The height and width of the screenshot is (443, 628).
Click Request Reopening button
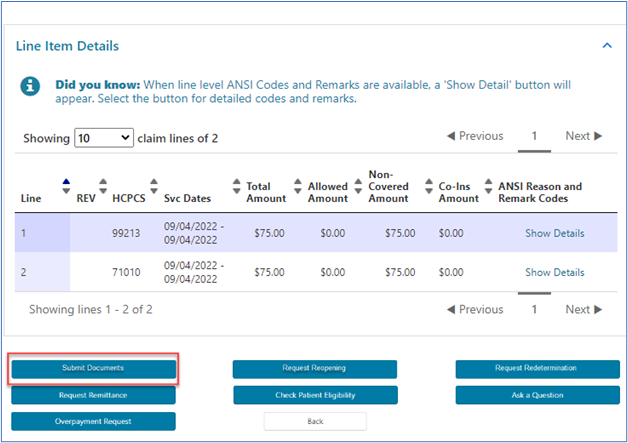[x=315, y=369]
